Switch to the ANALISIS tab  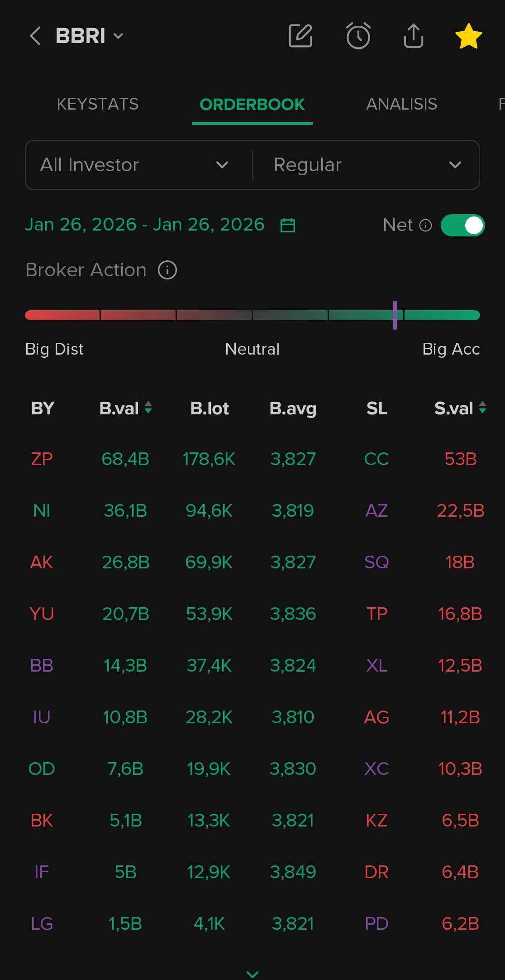(x=401, y=104)
